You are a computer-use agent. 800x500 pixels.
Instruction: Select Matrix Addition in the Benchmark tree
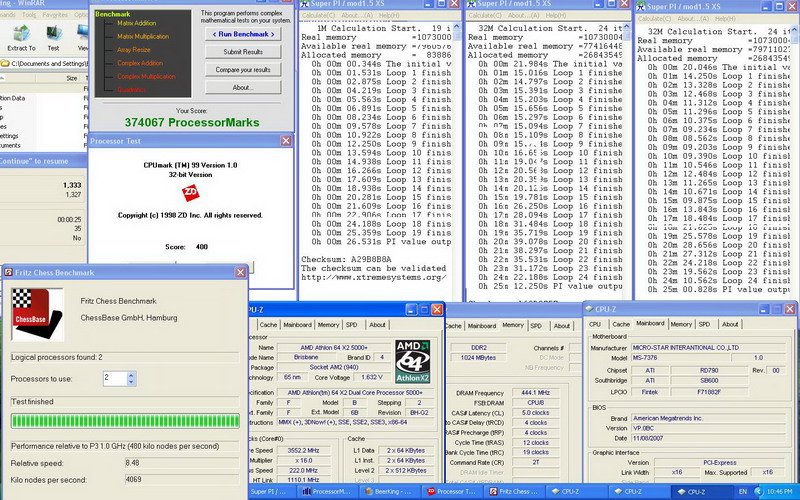[x=137, y=23]
